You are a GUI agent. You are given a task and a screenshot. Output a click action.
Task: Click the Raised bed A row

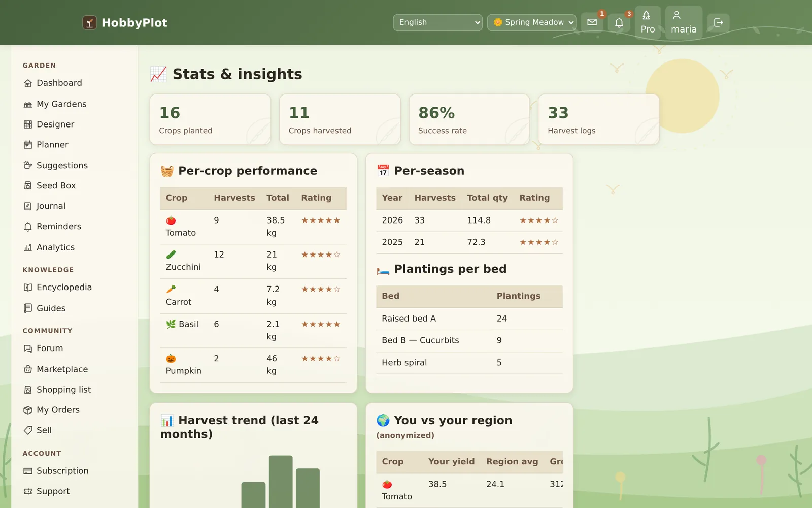[x=469, y=319]
